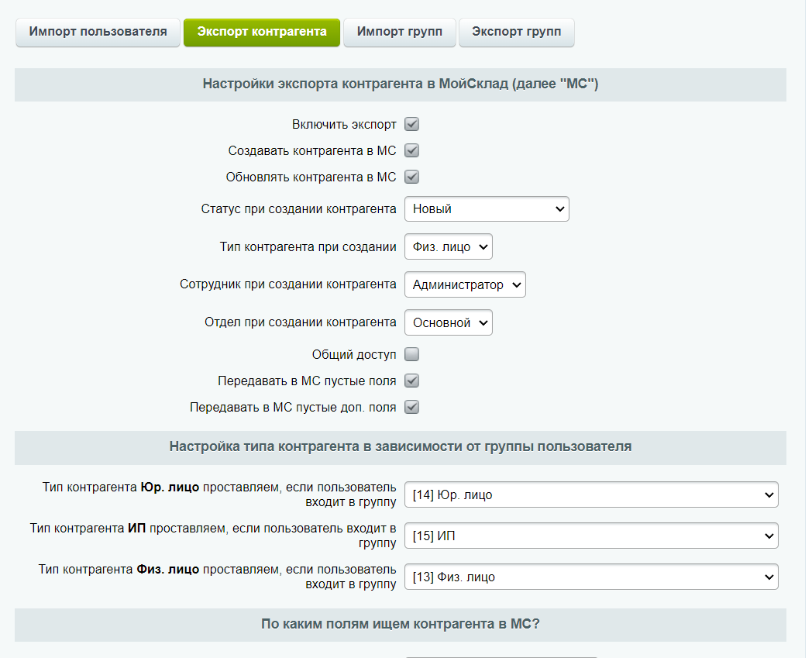Screen dimensions: 812x658
Task: Open the Импорт групп tab
Action: (399, 32)
